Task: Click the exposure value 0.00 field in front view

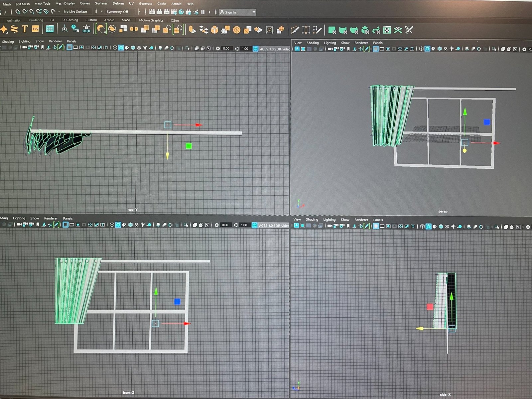Action: pyautogui.click(x=225, y=225)
